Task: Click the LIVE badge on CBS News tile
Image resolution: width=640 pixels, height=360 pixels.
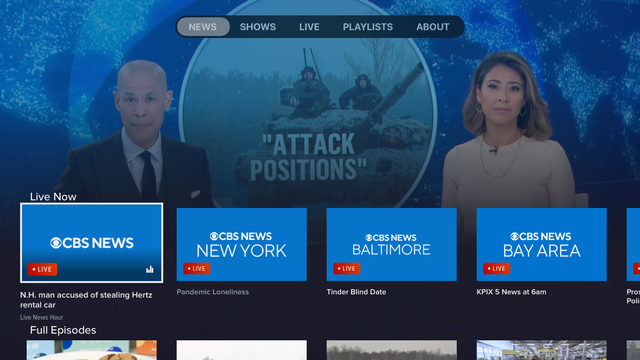Action: click(x=42, y=269)
